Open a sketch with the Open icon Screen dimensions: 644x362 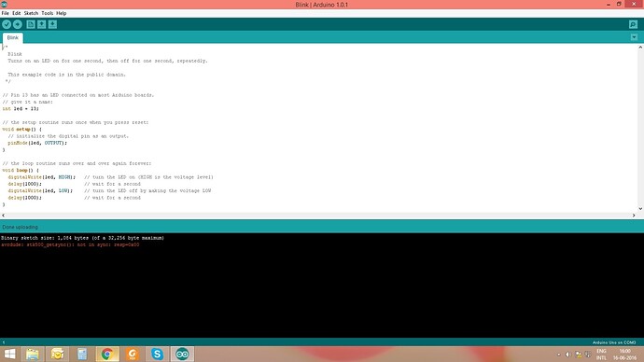pyautogui.click(x=41, y=24)
